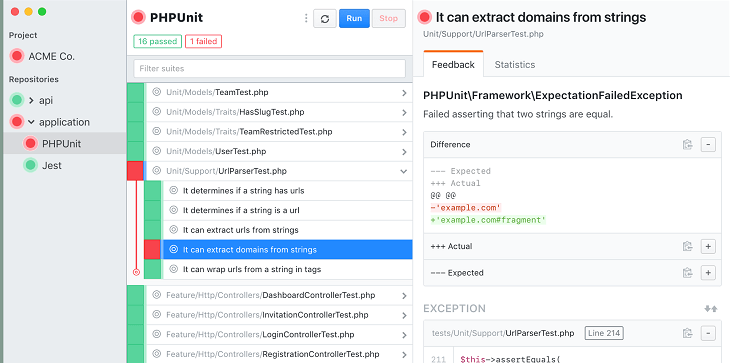The image size is (730, 363).
Task: Click the target icon beside RegistrationControllerTest.php
Action: pyautogui.click(x=156, y=354)
